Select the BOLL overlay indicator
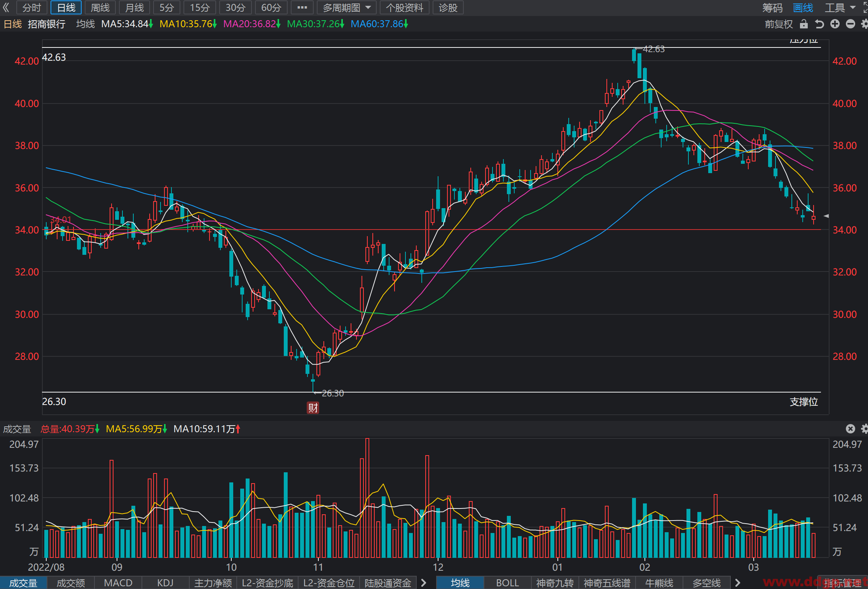The height and width of the screenshot is (589, 868). pos(507,583)
